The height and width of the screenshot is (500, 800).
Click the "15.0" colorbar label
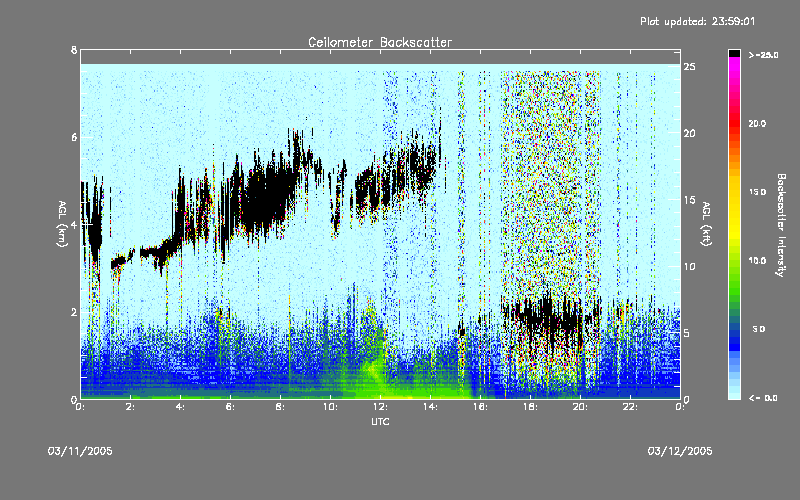[x=757, y=192]
